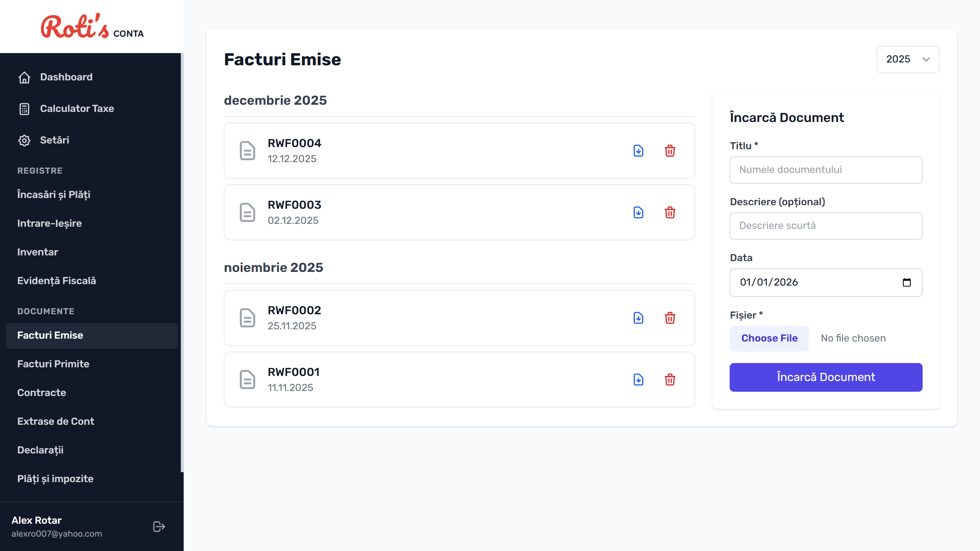Click Choose File to select a document
980x551 pixels.
pyautogui.click(x=769, y=338)
